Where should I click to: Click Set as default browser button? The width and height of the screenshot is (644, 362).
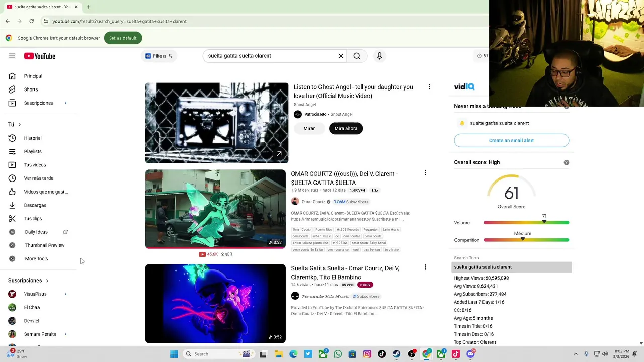click(x=123, y=38)
